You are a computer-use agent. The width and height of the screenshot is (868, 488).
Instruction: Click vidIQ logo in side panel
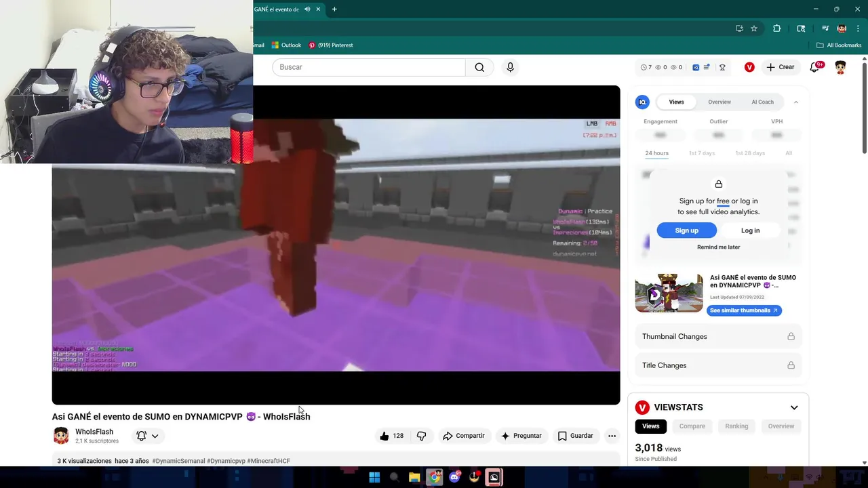coord(642,102)
